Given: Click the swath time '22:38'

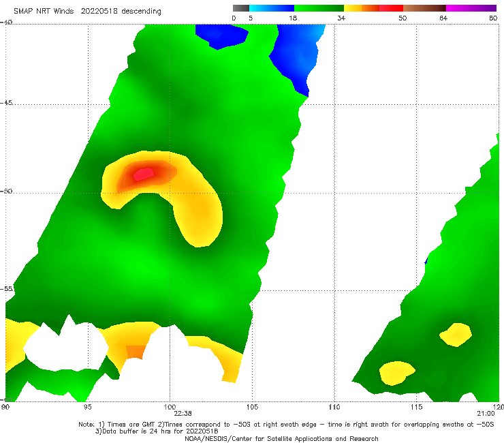Looking at the screenshot, I should [x=183, y=414].
